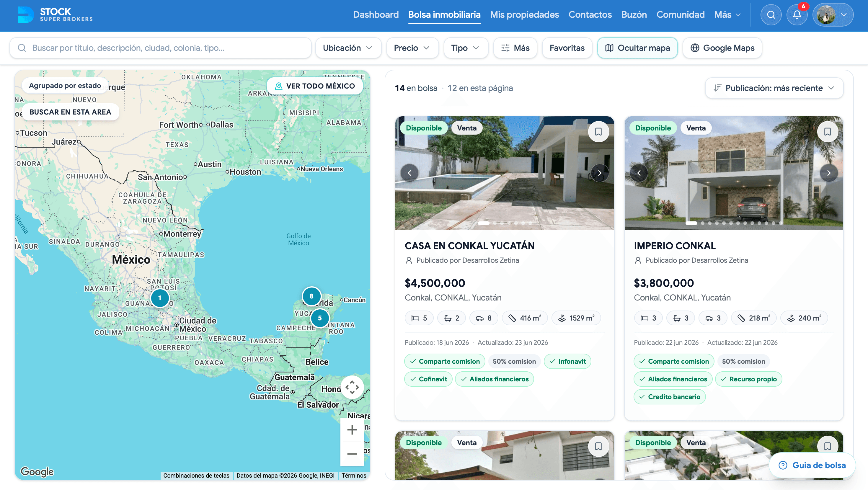Open the search icon in header
Viewport: 868px width, 490px height.
coord(771,15)
